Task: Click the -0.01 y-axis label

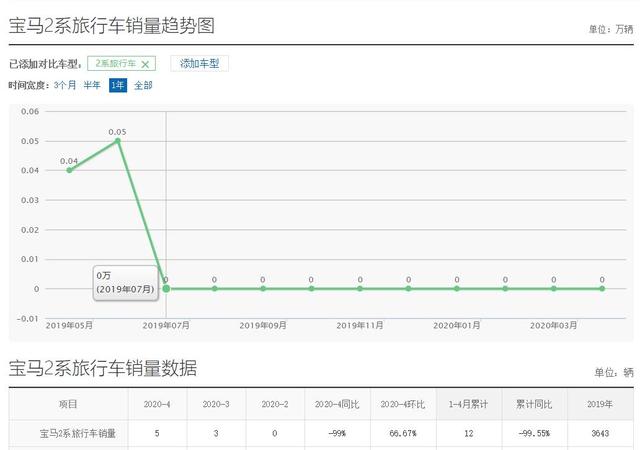Action: [28, 318]
